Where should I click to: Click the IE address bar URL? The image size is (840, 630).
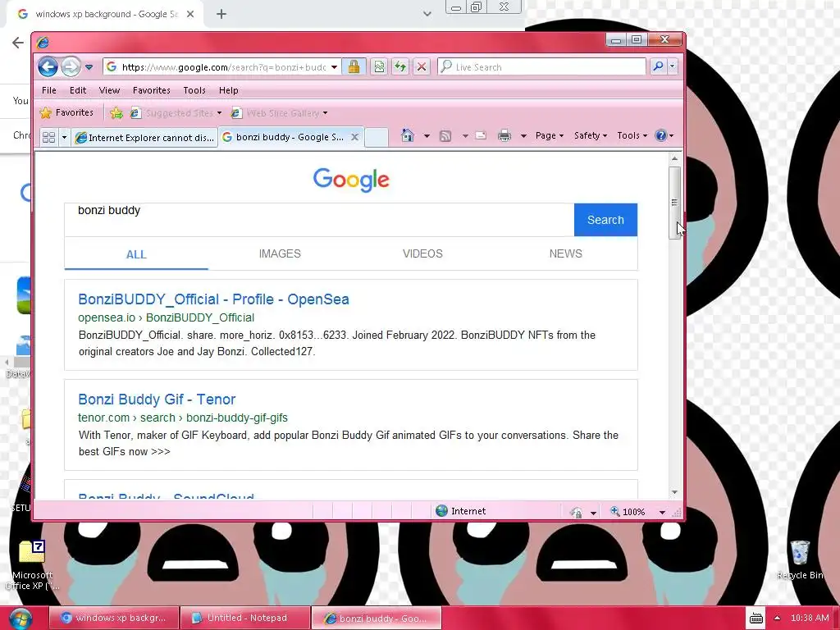click(x=223, y=67)
